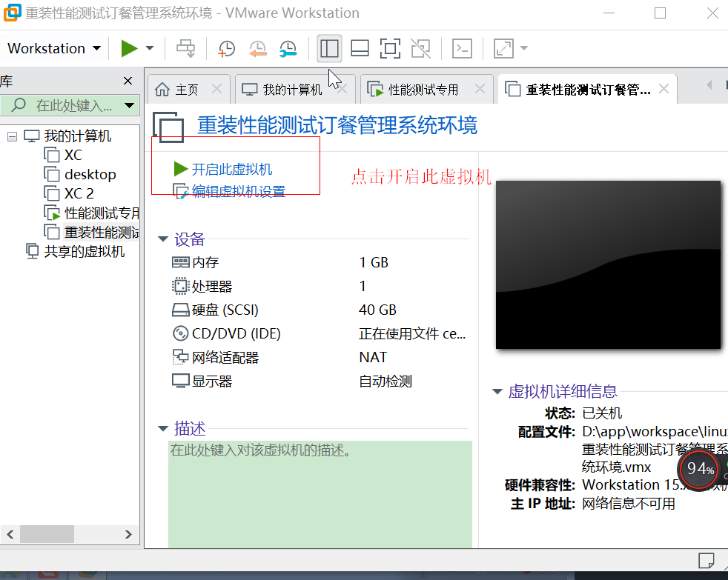Click the unity mode toolbar icon
This screenshot has height=580, width=728.
[x=420, y=48]
